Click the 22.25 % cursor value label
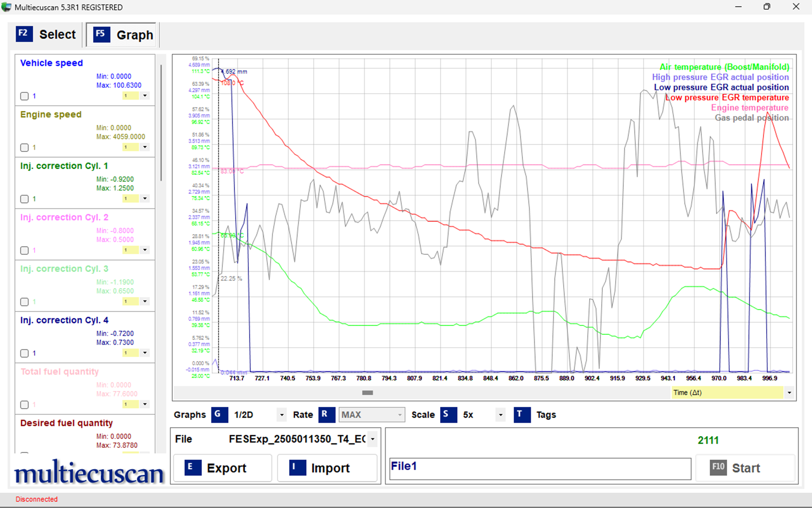This screenshot has height=508, width=812. pyautogui.click(x=231, y=278)
